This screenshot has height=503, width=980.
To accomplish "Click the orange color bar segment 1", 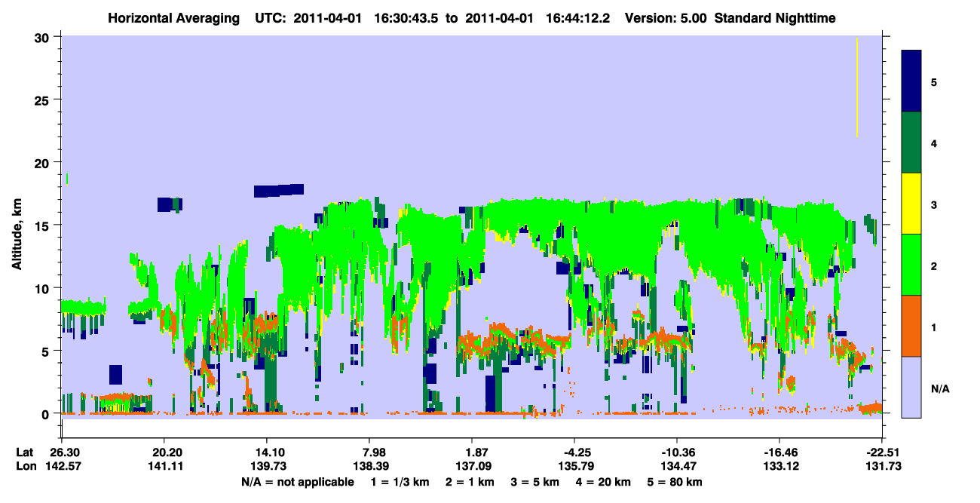I will tap(911, 325).
